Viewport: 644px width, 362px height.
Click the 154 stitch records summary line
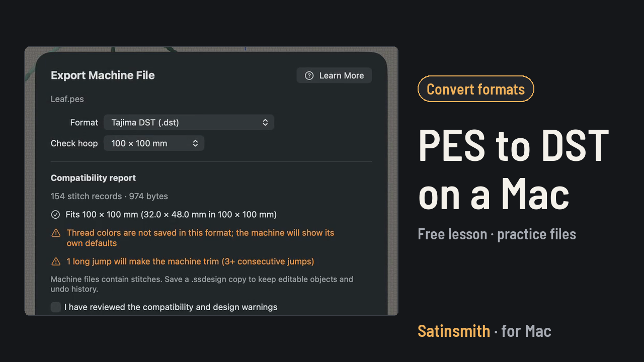(x=109, y=196)
